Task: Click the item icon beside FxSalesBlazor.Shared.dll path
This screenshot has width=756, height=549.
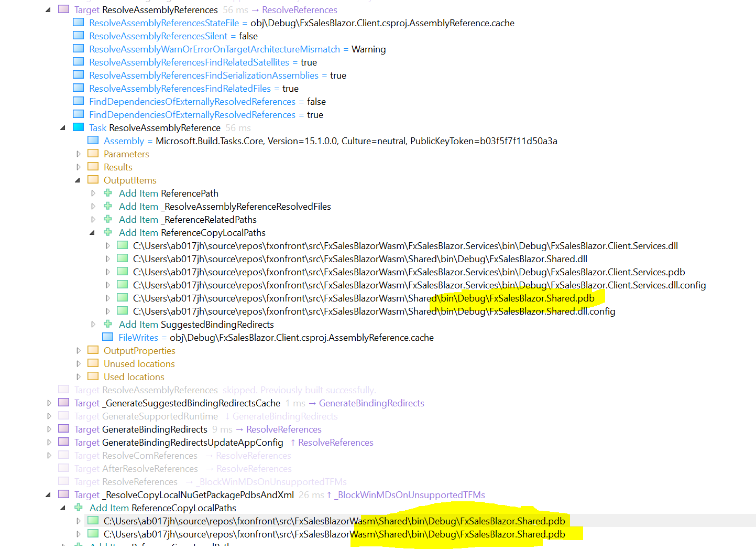Action: [123, 258]
